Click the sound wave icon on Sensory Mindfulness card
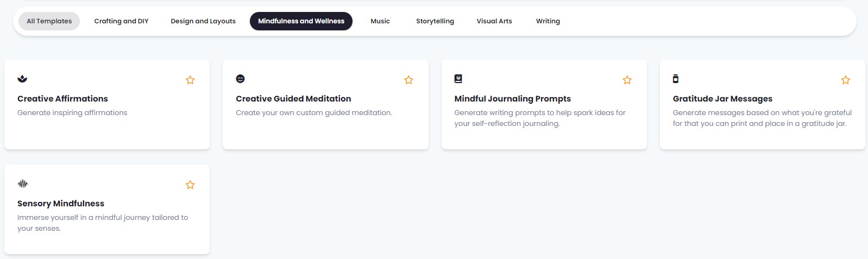Screen dimensions: 868x259 (23, 184)
